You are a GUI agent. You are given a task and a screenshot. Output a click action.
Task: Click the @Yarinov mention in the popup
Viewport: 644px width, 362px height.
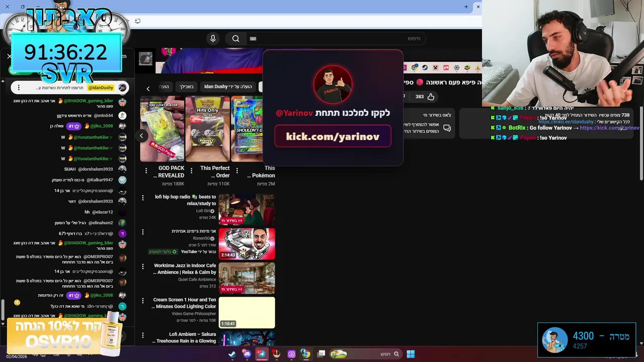pos(294,113)
